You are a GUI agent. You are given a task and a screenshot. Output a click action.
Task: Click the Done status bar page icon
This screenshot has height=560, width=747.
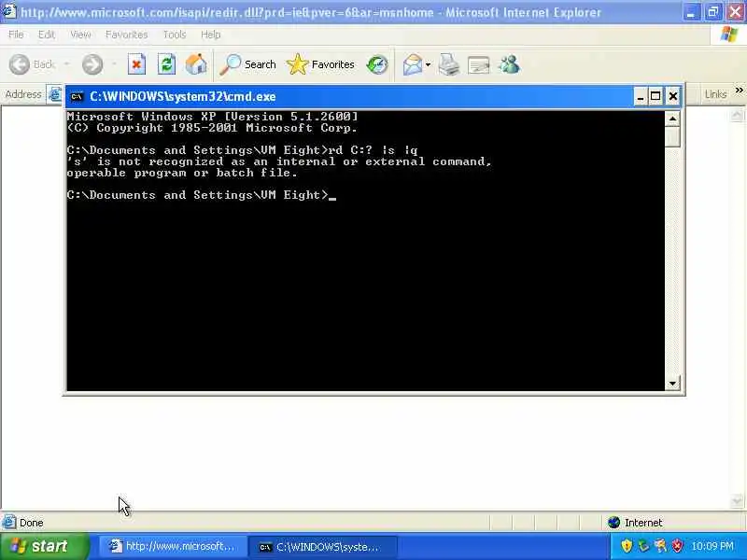tap(9, 523)
